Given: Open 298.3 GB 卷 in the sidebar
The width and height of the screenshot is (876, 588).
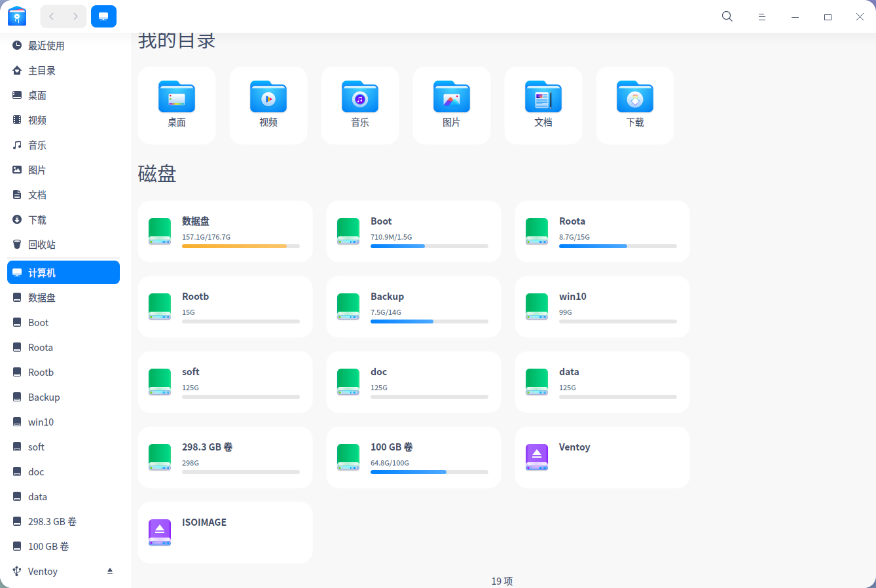Looking at the screenshot, I should click(64, 522).
